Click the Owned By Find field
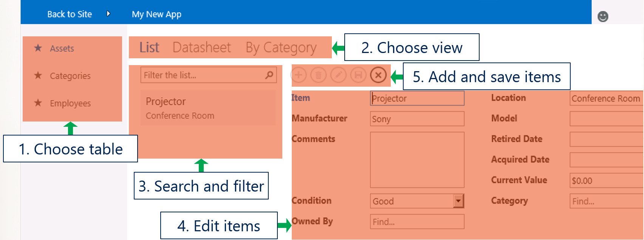 point(417,221)
